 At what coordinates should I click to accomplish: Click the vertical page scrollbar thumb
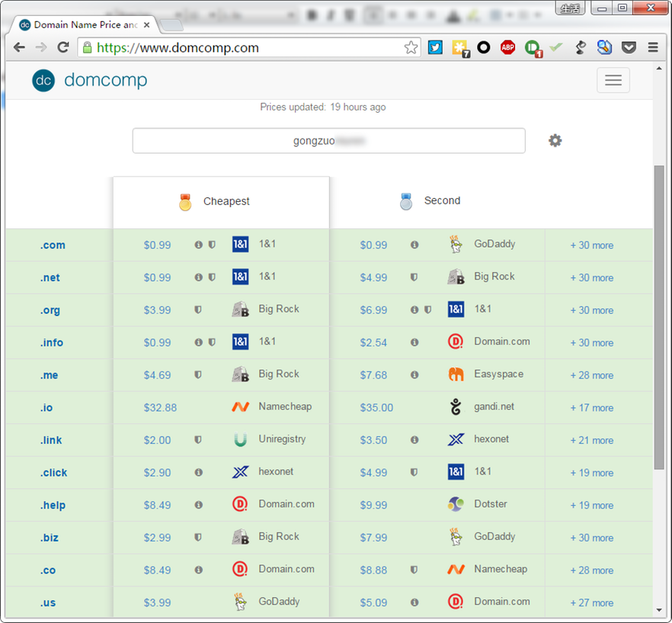[659, 317]
